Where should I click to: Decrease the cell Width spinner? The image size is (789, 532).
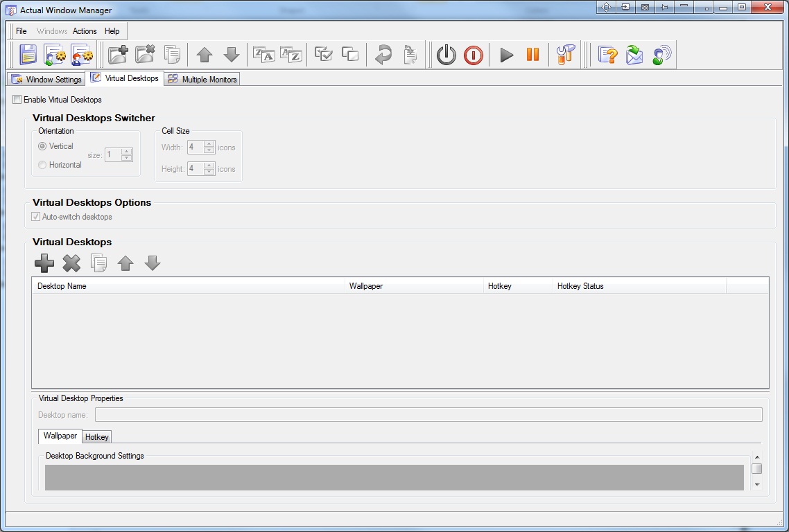209,150
